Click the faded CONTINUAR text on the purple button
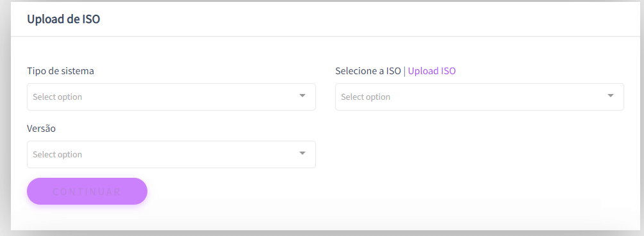The width and height of the screenshot is (644, 236). click(87, 191)
